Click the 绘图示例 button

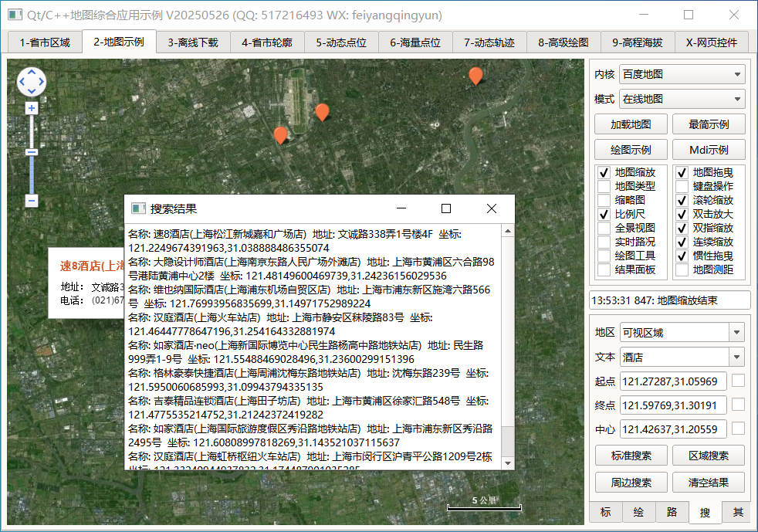point(631,150)
